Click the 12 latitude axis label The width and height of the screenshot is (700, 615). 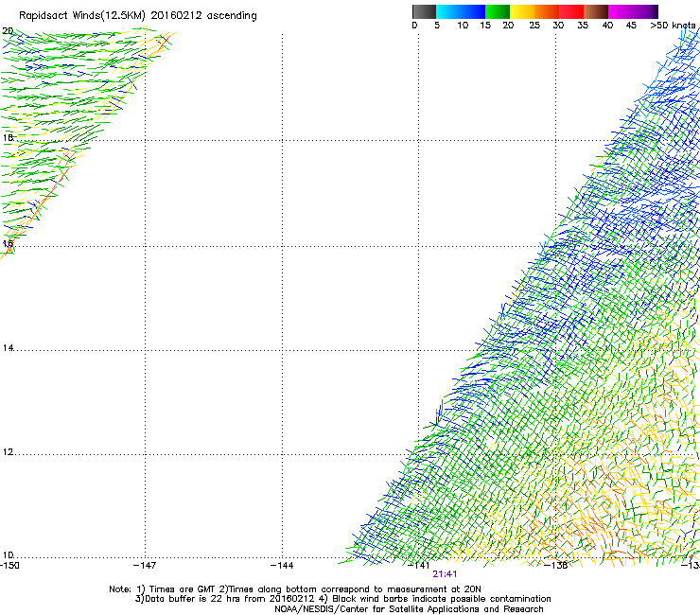click(x=8, y=452)
